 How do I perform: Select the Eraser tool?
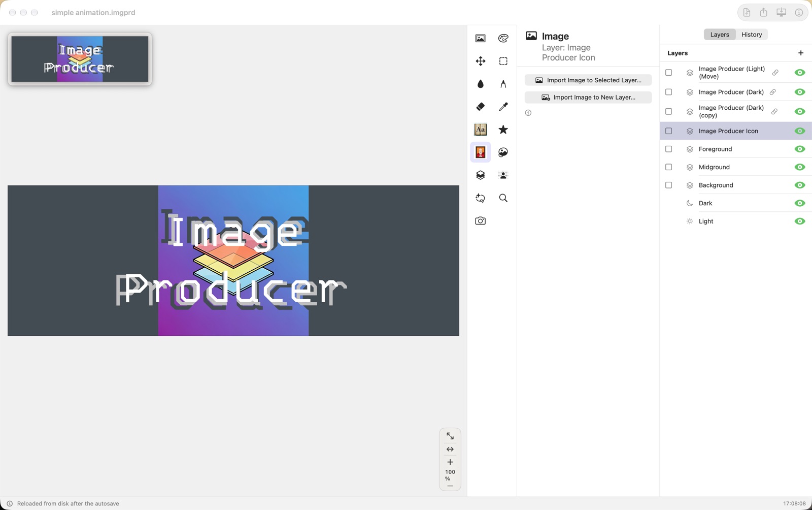pos(480,107)
